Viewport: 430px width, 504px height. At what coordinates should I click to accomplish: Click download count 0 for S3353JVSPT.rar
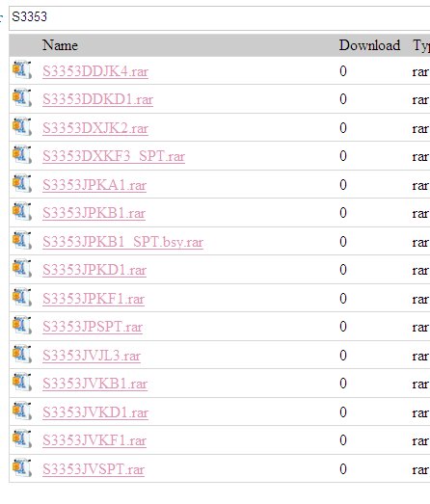point(343,469)
